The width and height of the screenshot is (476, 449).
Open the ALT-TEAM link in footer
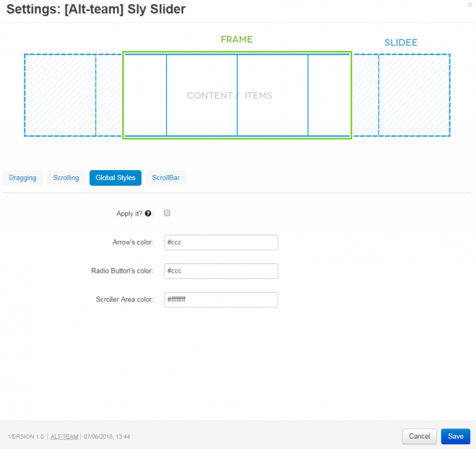(x=65, y=437)
